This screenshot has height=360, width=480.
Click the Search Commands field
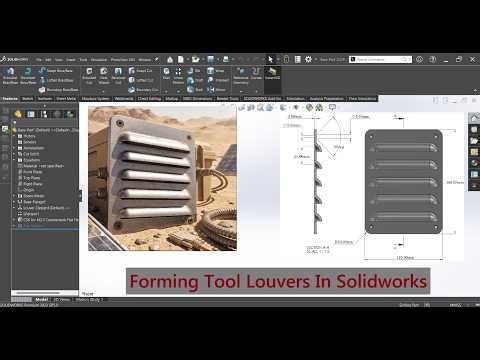380,59
